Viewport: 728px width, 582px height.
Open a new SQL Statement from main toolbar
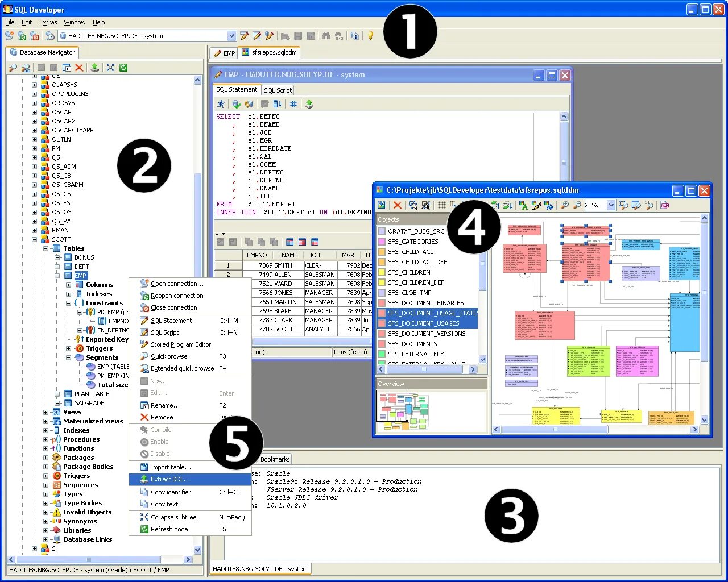pos(244,36)
